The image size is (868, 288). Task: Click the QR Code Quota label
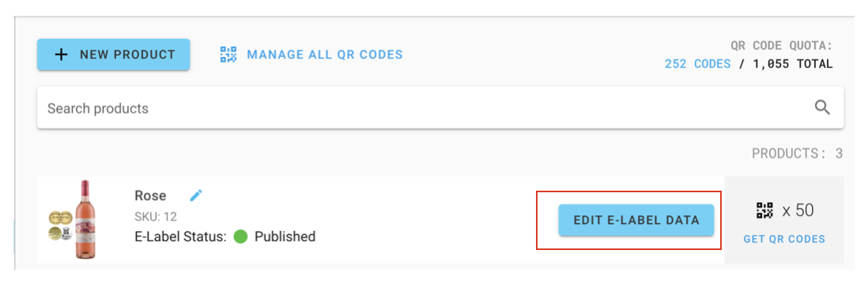[x=782, y=45]
